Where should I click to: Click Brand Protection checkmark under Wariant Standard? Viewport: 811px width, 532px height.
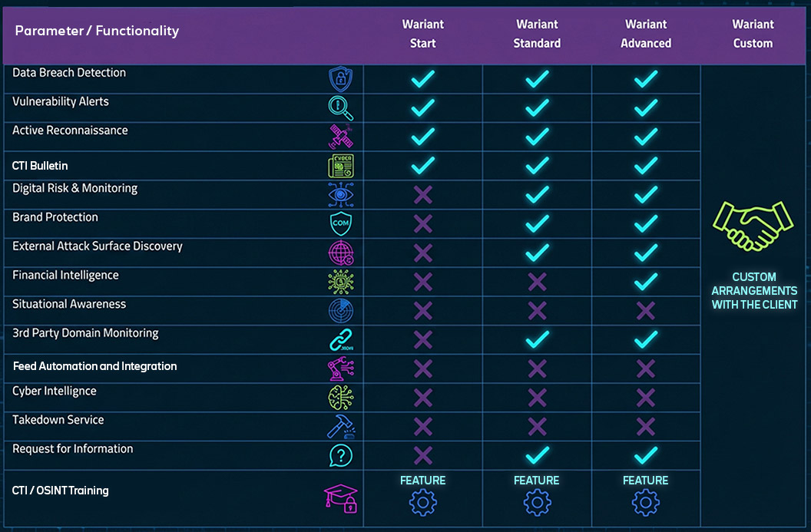coord(537,223)
